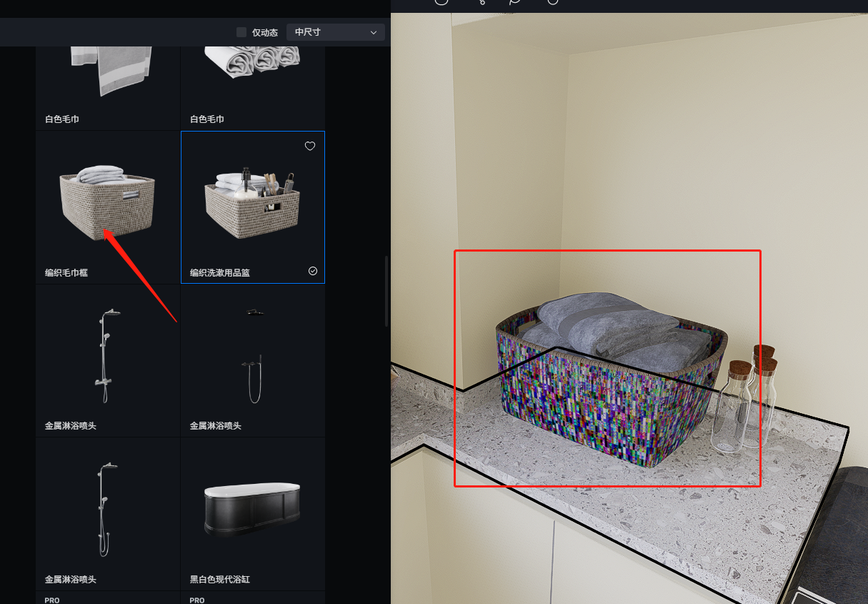Choose the 黑白色现代浴缸 bathtub asset

point(253,514)
